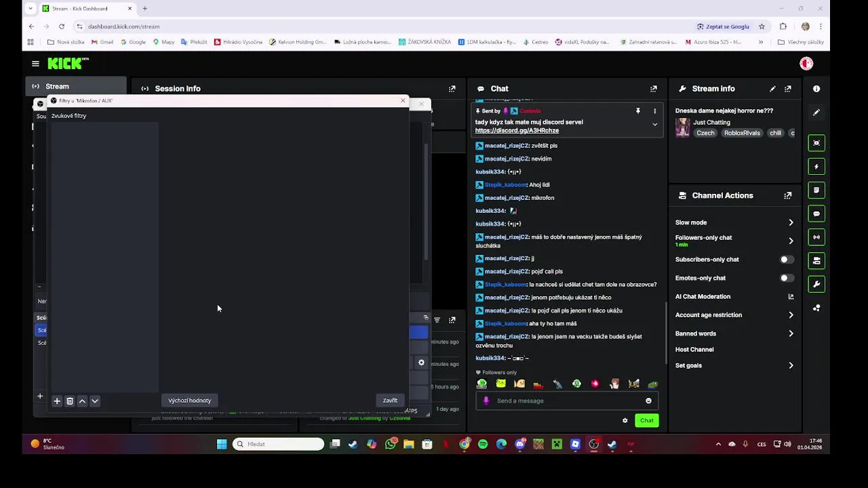Screen dimensions: 868x488
Task: Open the emoji picker in chat input
Action: 648,401
